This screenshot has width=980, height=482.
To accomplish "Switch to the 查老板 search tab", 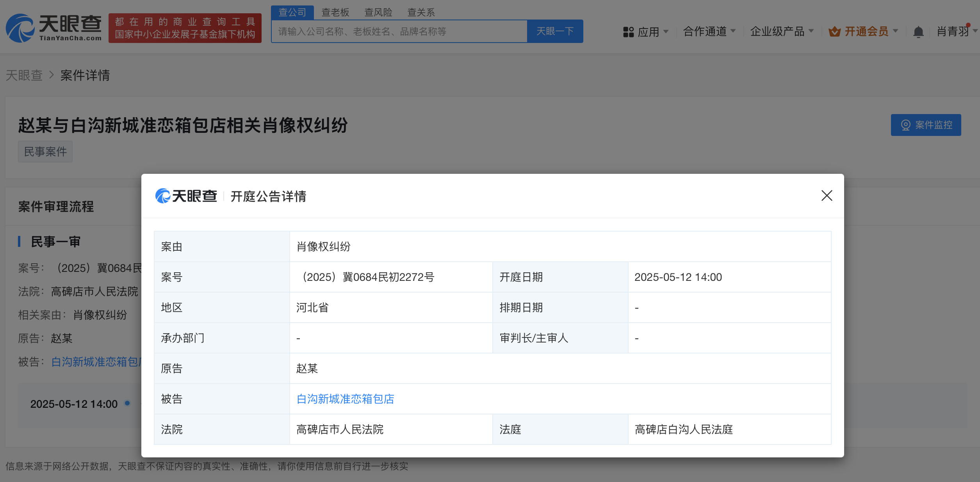I will click(335, 12).
